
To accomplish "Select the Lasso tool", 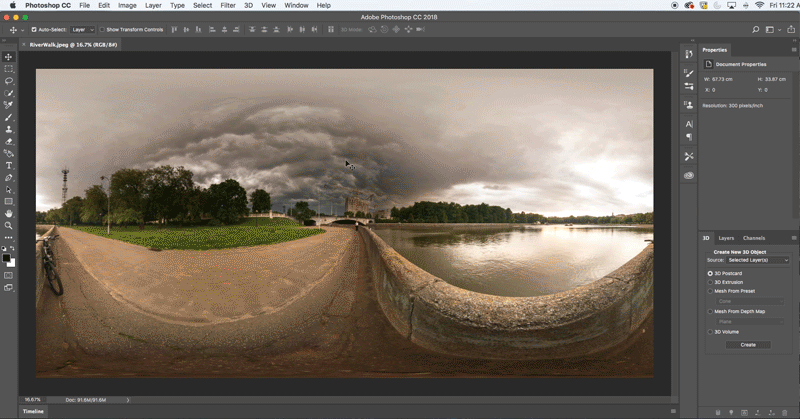I will 9,81.
